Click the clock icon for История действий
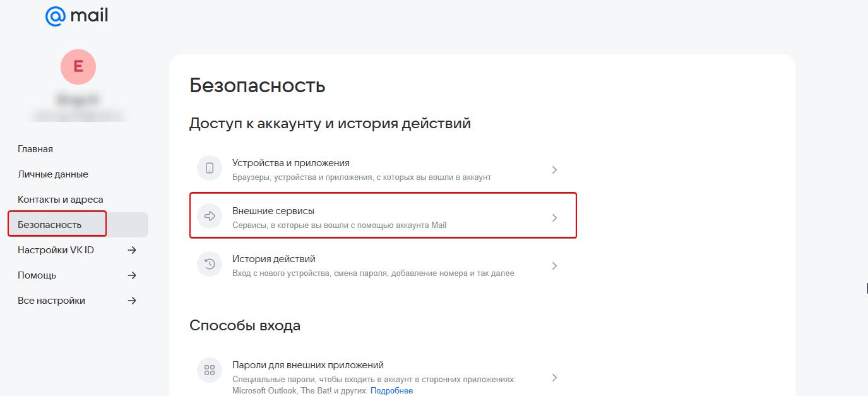Screen dimensions: 868x396 [210, 265]
